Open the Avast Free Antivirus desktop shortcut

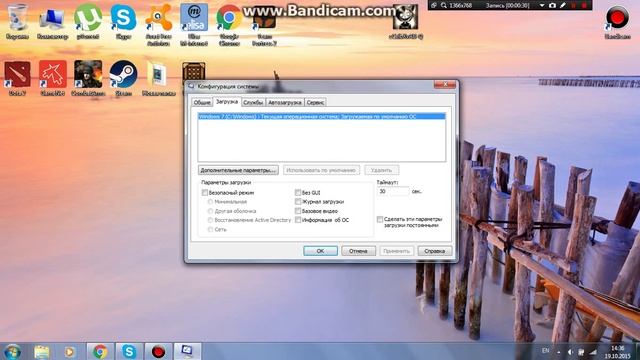pyautogui.click(x=158, y=24)
